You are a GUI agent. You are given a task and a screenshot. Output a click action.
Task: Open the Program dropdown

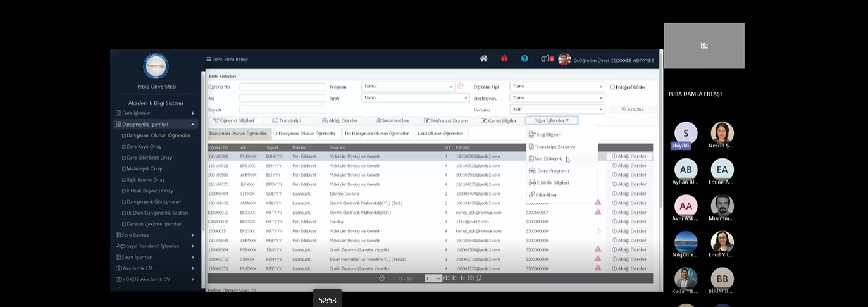[x=408, y=86]
